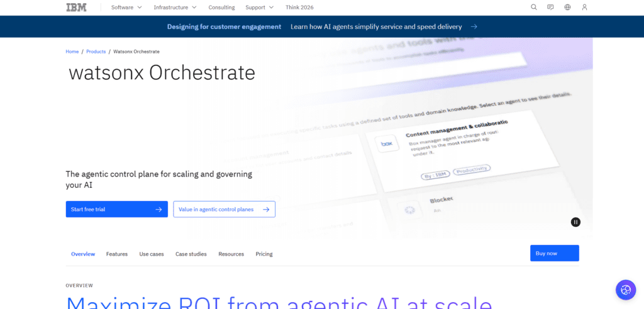The height and width of the screenshot is (309, 644).
Task: Switch to the Pricing tab
Action: tap(264, 254)
